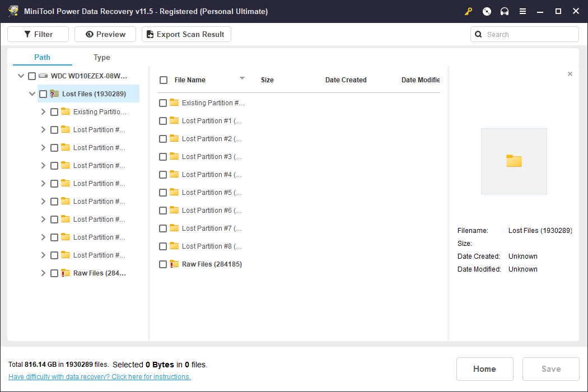Screen dimensions: 588x392
Task: Open the hamburger menu in title bar
Action: click(522, 11)
